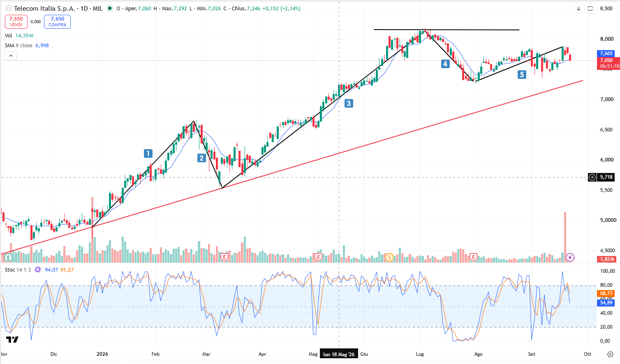The image size is (620, 364).
Task: Click the Apr label on the time axis
Action: (x=262, y=354)
